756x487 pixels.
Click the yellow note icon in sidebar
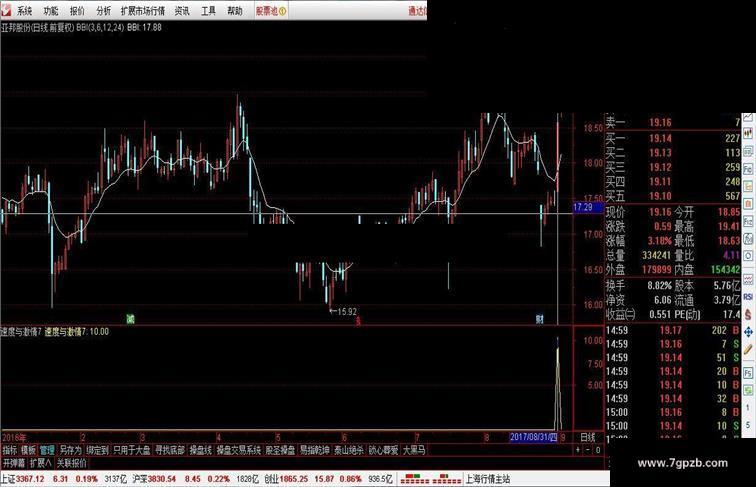point(748,186)
